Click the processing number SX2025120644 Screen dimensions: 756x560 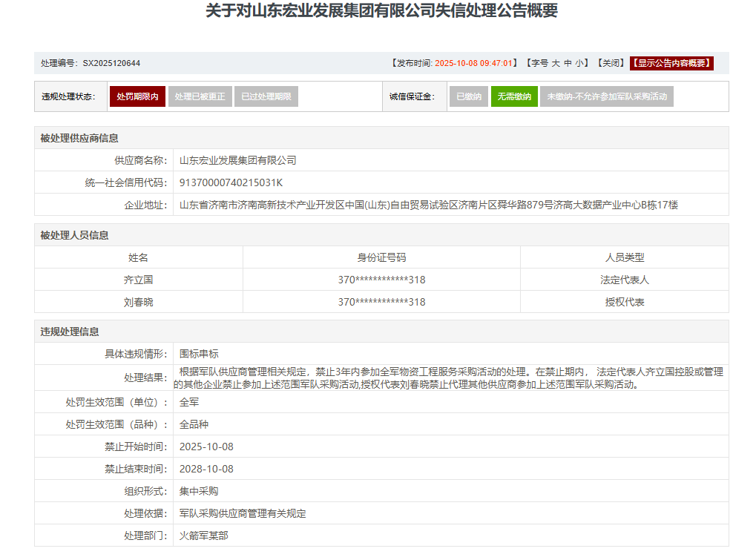(x=111, y=63)
